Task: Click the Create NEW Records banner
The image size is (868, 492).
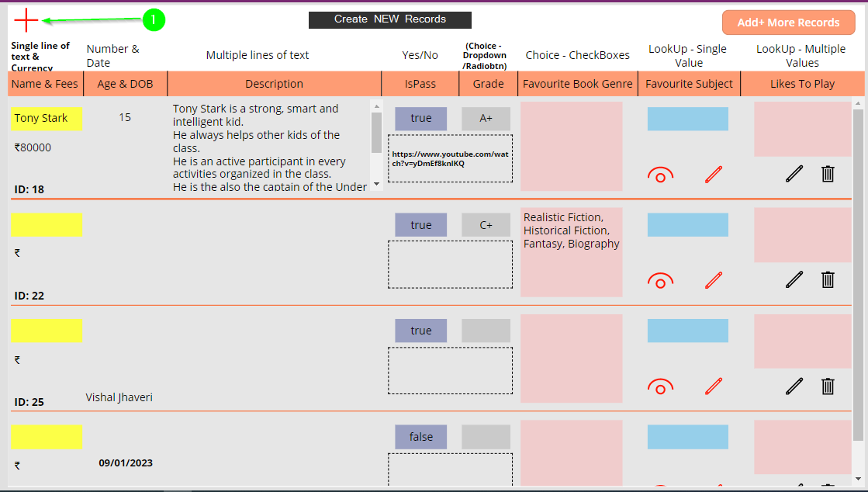Action: (x=389, y=19)
